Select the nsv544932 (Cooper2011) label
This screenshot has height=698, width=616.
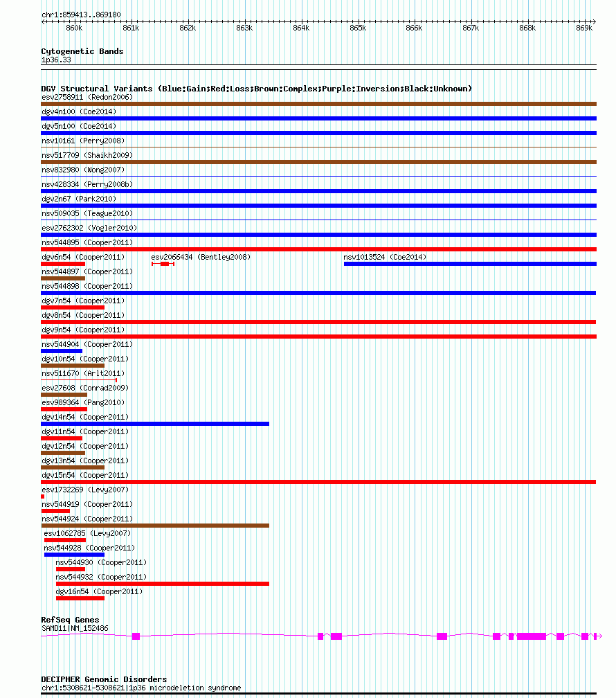click(x=101, y=577)
